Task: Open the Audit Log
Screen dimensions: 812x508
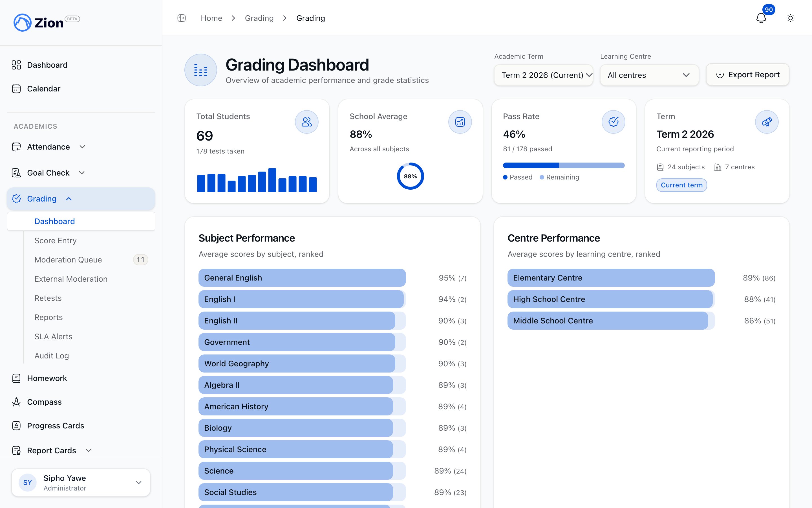Action: click(x=52, y=356)
